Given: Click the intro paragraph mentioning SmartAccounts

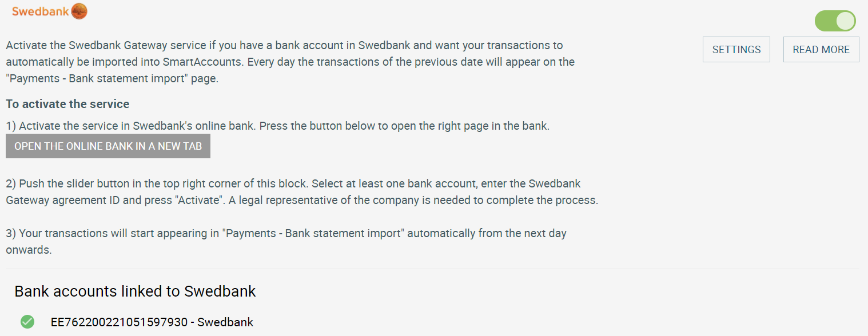Looking at the screenshot, I should point(290,62).
